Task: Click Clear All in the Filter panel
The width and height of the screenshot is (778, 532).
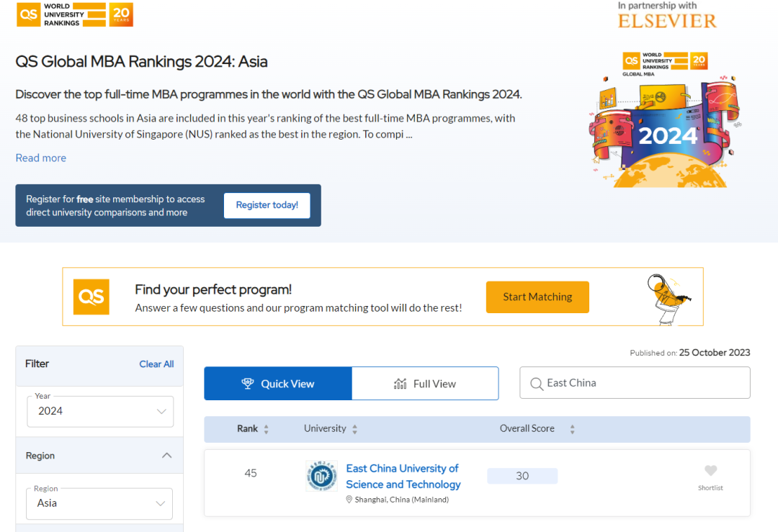Action: coord(156,364)
